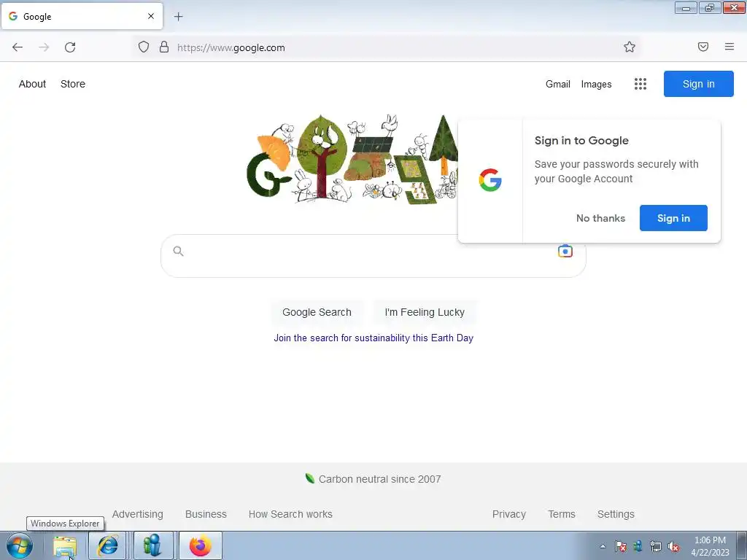Click the forward navigation arrow
The image size is (747, 560).
click(44, 47)
